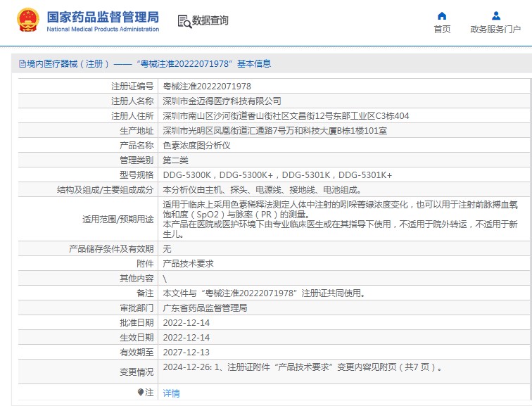Click storage condition value 无

point(167,249)
